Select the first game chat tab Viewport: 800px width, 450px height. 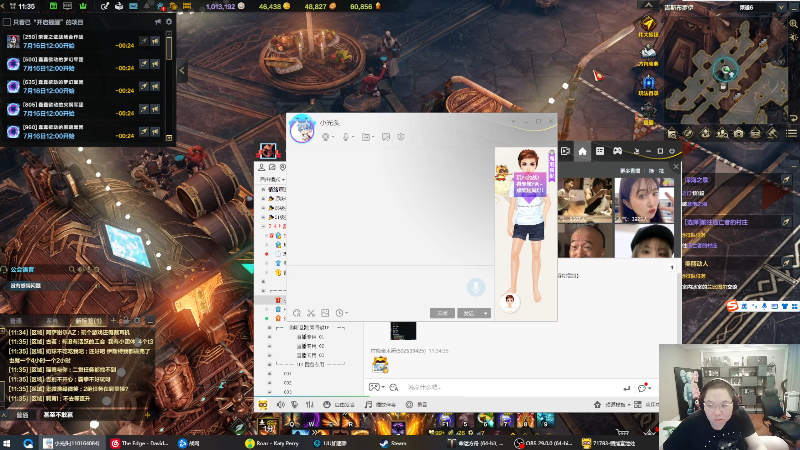click(x=16, y=321)
